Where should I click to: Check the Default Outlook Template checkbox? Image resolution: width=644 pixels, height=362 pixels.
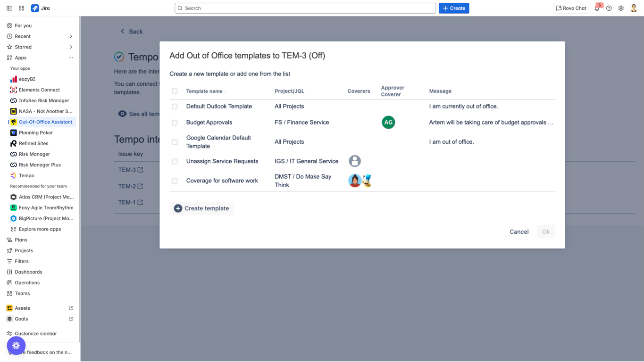[x=175, y=107]
